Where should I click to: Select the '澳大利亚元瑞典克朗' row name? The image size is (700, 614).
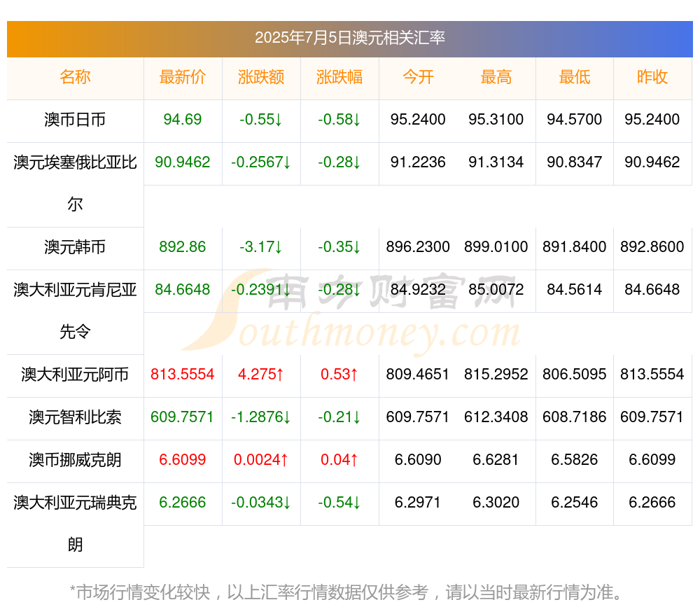coord(75,524)
